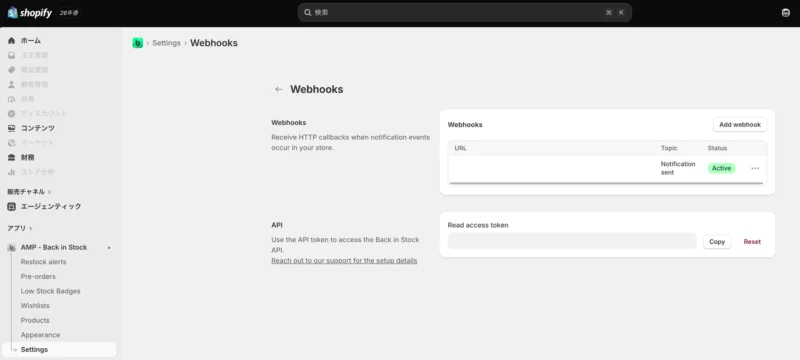Image resolution: width=800 pixels, height=360 pixels.
Task: Click the Shopify logo
Action: tap(30, 13)
